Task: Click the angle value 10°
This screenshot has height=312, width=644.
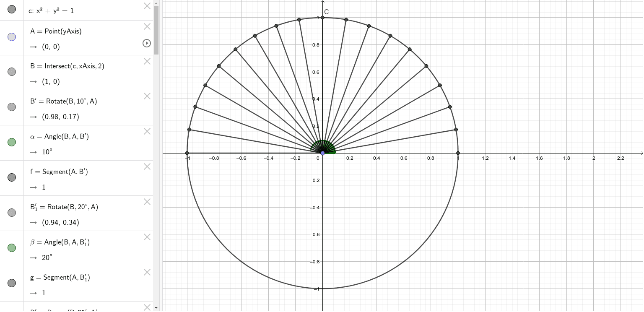Action: (47, 152)
